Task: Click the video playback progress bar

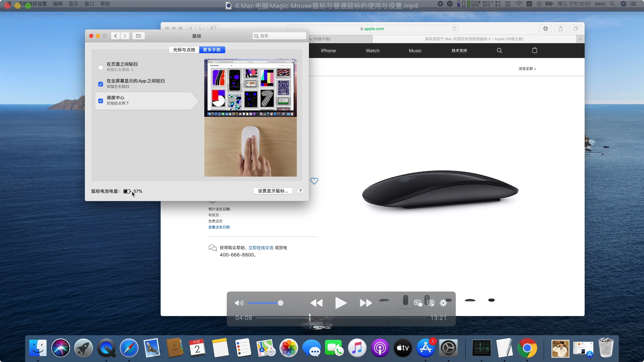Action: coord(341,318)
